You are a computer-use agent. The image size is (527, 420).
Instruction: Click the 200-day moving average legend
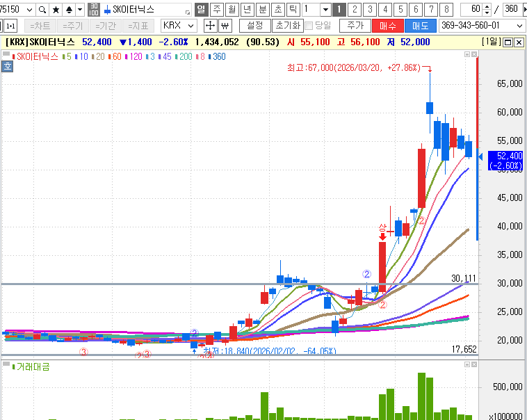point(184,57)
